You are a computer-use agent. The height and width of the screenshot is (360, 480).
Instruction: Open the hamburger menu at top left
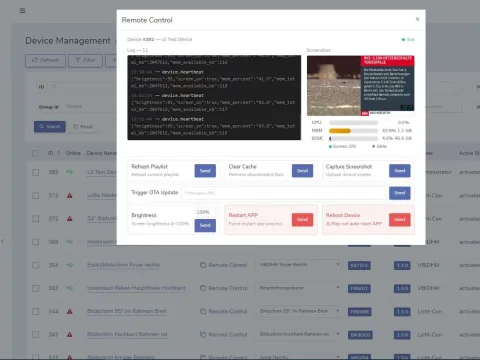(x=22, y=11)
